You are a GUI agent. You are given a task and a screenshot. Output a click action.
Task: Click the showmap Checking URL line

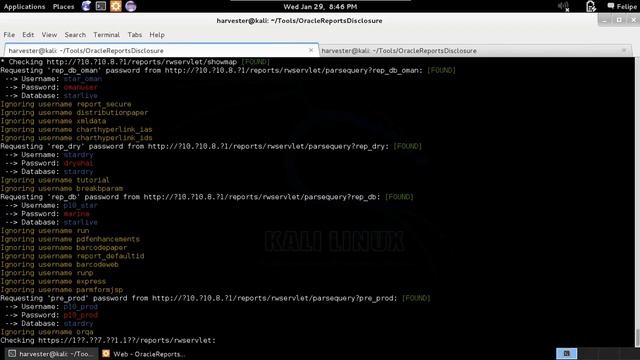click(135, 62)
